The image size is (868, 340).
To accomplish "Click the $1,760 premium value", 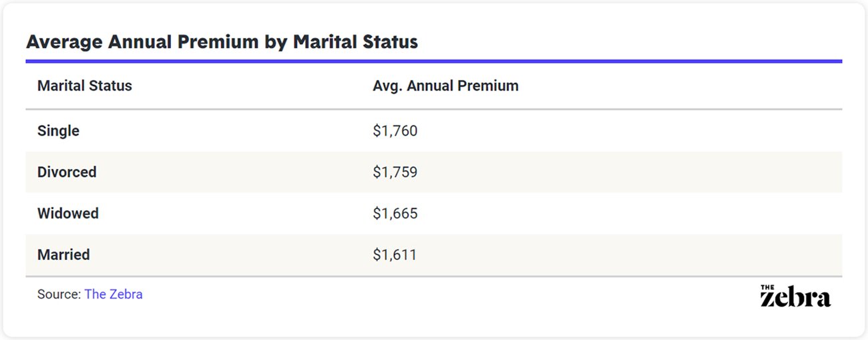I will click(395, 131).
